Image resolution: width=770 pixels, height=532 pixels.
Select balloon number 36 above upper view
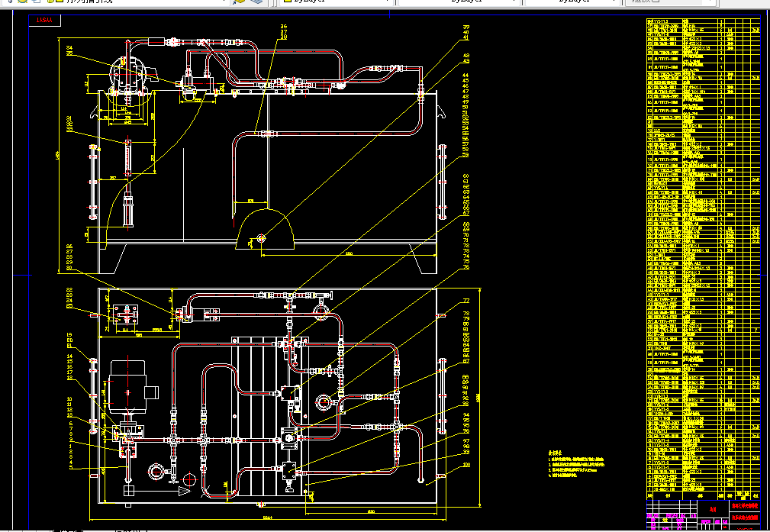pyautogui.click(x=283, y=27)
